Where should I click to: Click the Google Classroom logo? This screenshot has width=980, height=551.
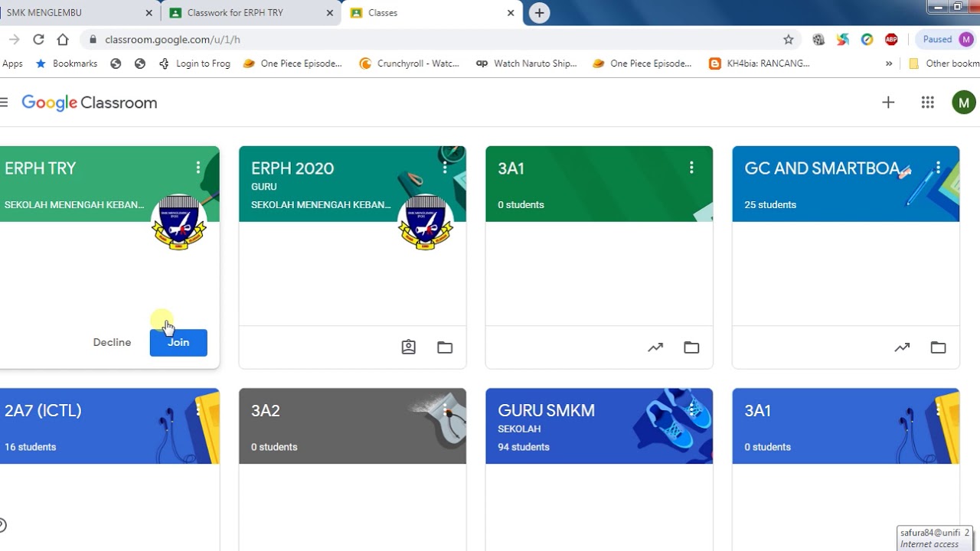click(x=89, y=103)
